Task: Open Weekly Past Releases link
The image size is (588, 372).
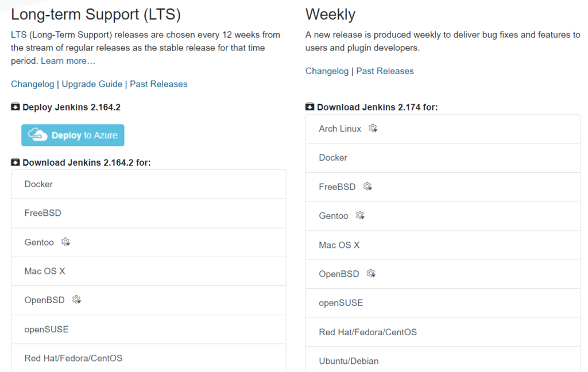Action: [385, 71]
